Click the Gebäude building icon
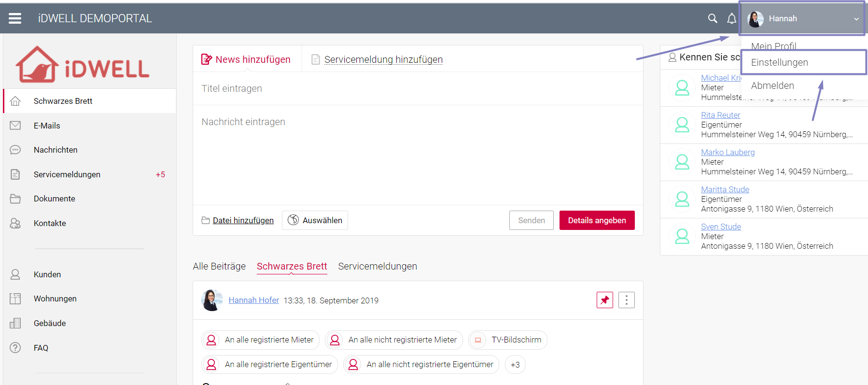Image resolution: width=868 pixels, height=385 pixels. (x=15, y=323)
